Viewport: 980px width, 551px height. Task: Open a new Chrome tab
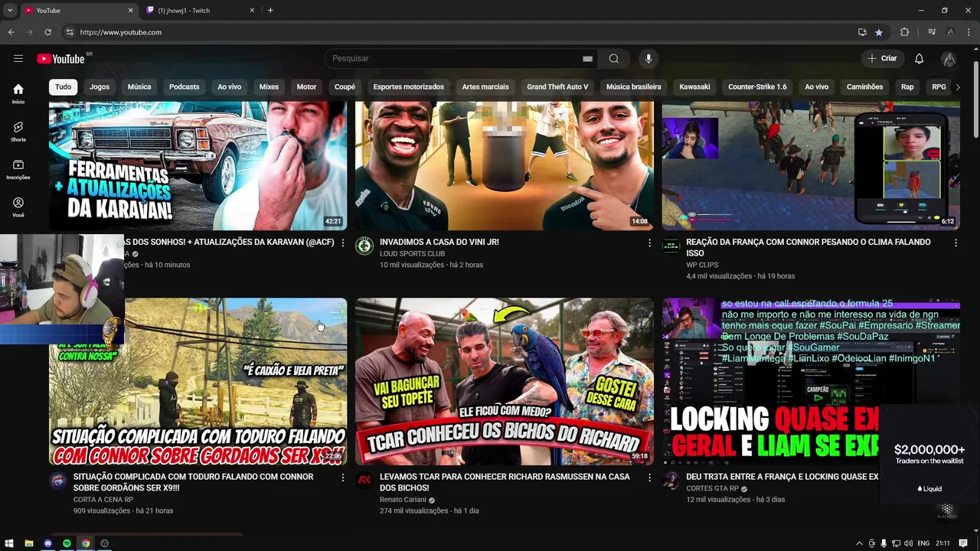(270, 10)
